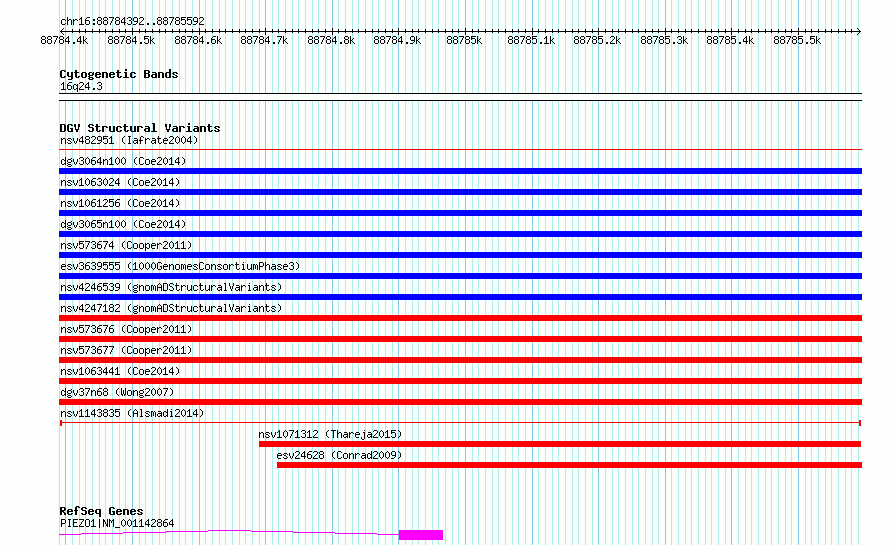
Task: Click the nsv1061256 (Coe2014) blue track bar
Action: point(460,213)
